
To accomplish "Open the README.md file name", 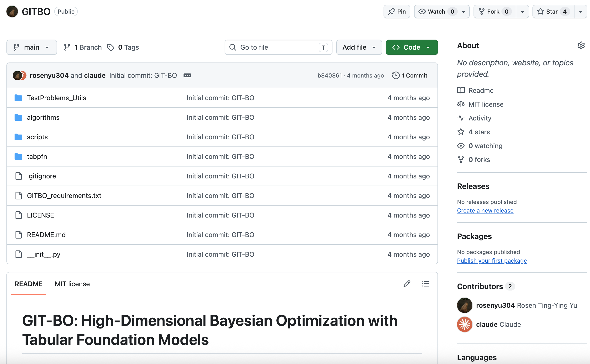I will pyautogui.click(x=46, y=234).
